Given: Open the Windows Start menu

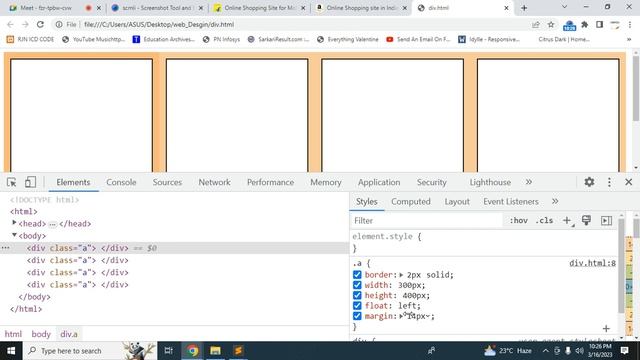Looking at the screenshot, I should (x=11, y=351).
